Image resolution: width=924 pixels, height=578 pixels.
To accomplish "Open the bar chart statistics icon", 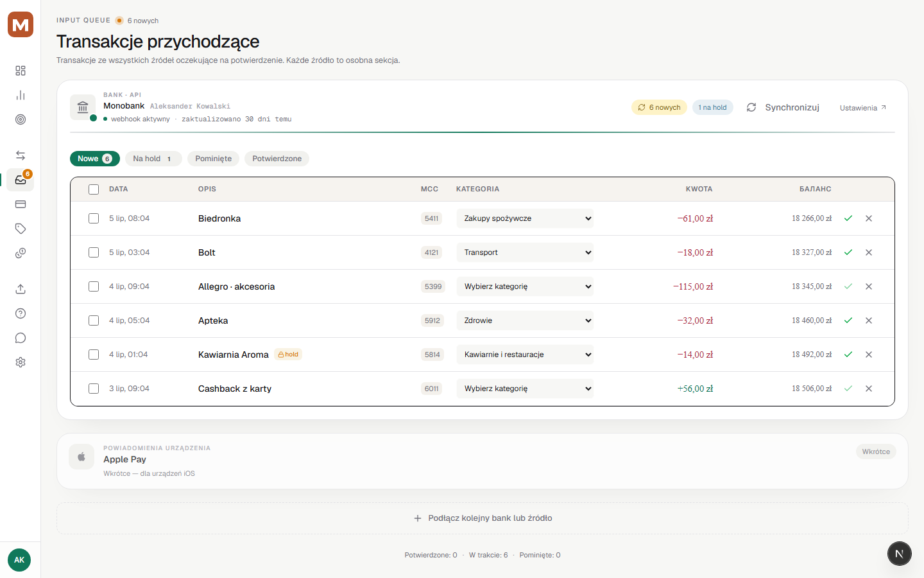I will tap(21, 95).
